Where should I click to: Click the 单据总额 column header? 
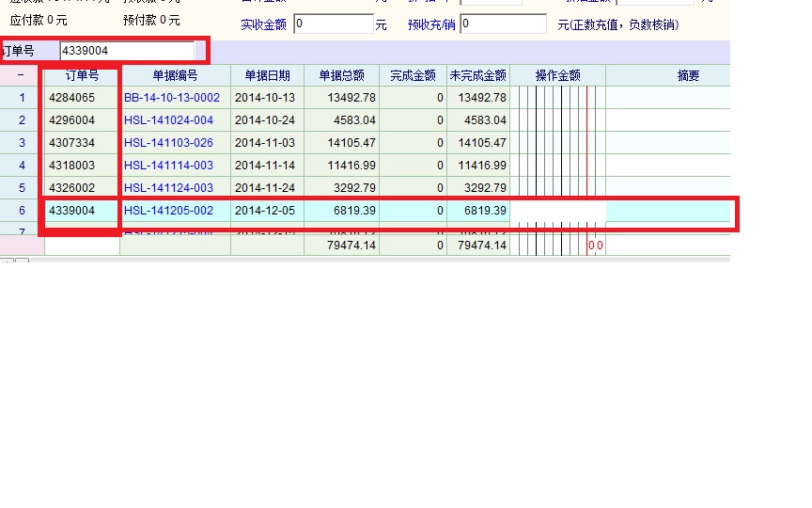[x=341, y=75]
